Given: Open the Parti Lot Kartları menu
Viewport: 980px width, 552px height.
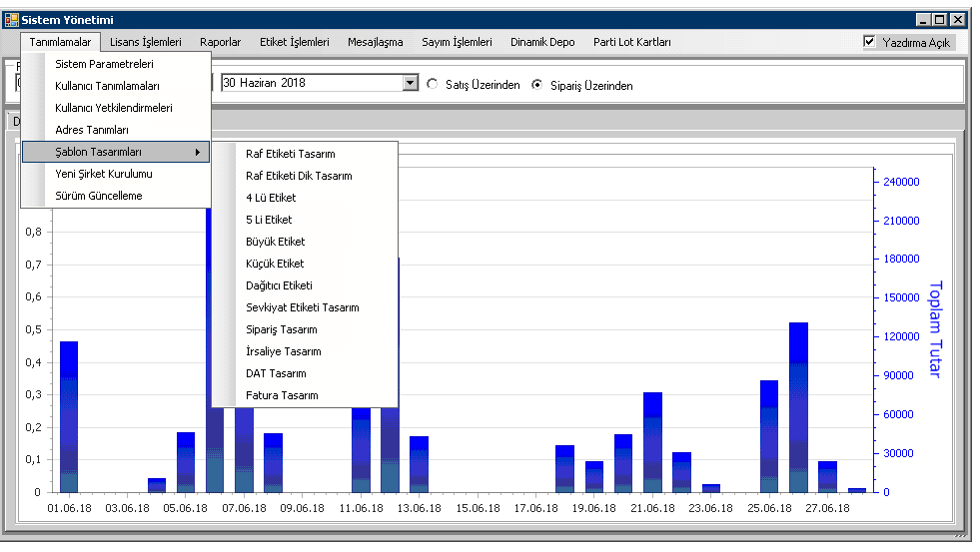Looking at the screenshot, I should pyautogui.click(x=632, y=42).
